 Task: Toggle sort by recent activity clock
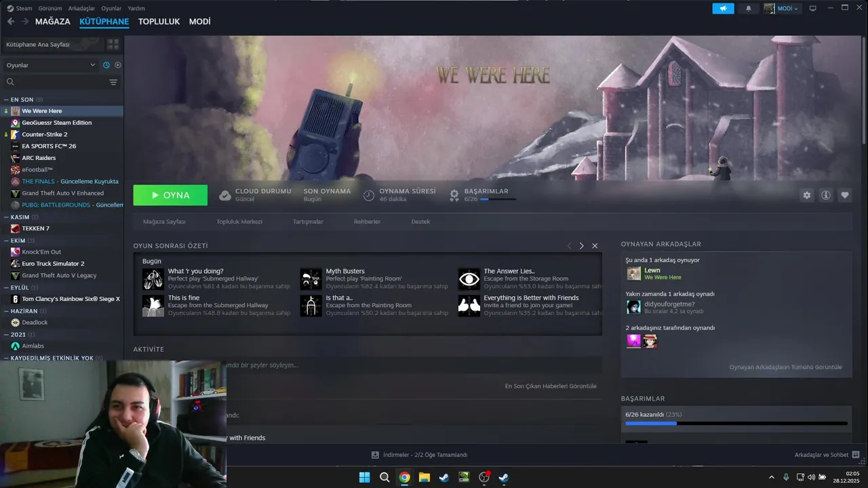106,65
